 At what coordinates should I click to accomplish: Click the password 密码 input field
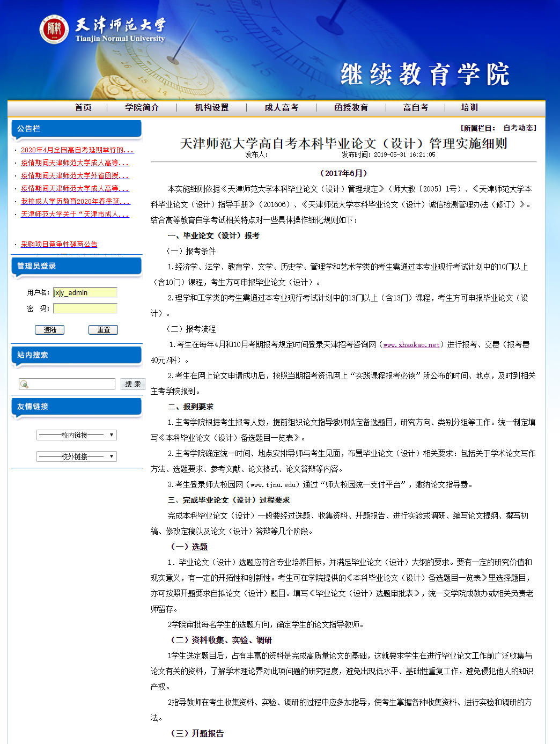85,308
